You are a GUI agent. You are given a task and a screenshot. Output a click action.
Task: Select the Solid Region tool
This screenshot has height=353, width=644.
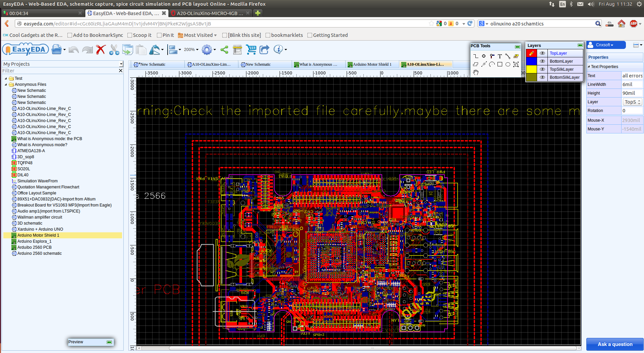(476, 64)
